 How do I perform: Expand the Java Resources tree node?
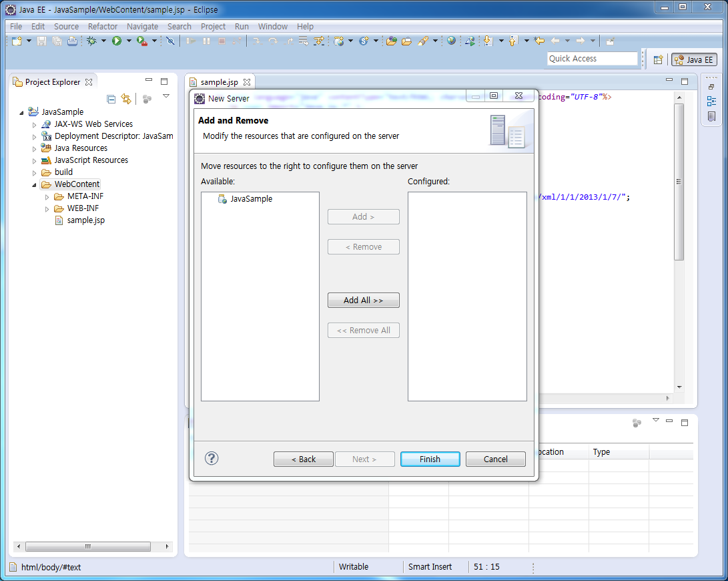pyautogui.click(x=35, y=148)
